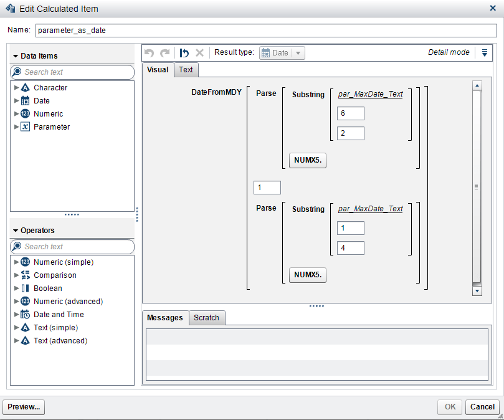504x420 pixels.
Task: Click the upper NUMX5. format button
Action: (x=307, y=160)
